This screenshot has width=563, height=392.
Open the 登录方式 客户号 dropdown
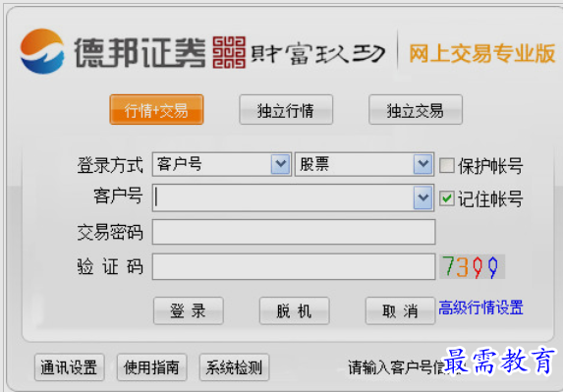pos(221,164)
